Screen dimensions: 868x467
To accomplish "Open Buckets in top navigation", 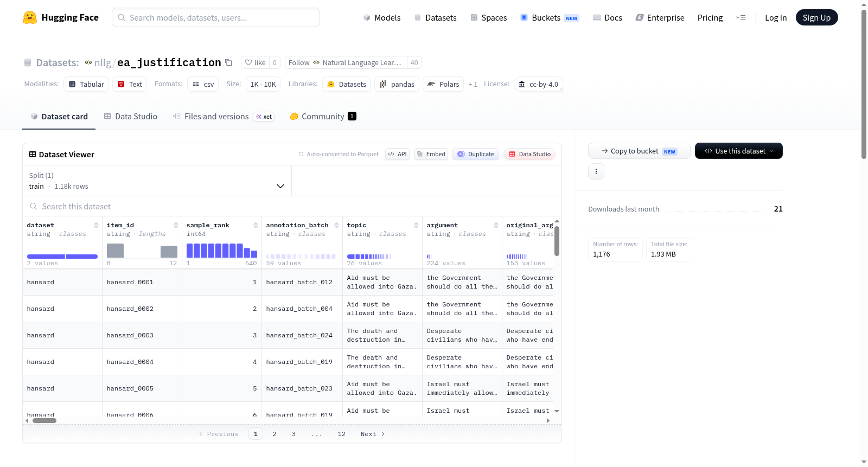I will click(550, 17).
